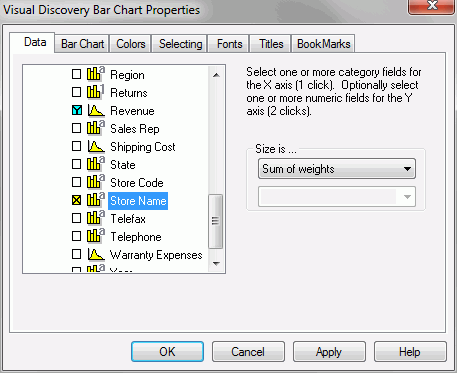Click the field list scrollbar thumb

click(x=216, y=221)
